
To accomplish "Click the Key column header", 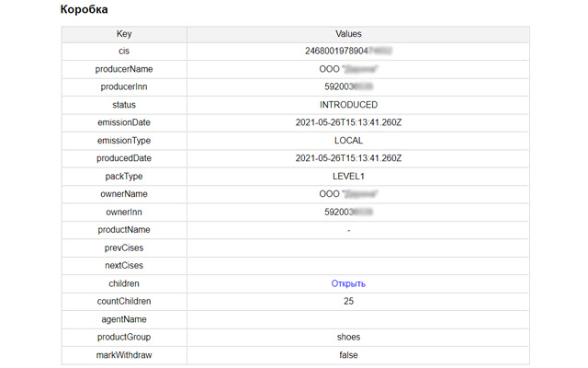I will (x=124, y=34).
